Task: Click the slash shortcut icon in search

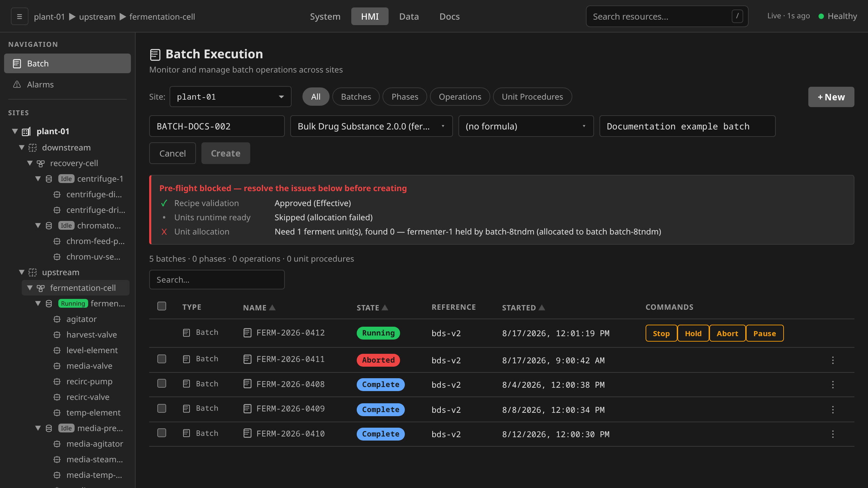Action: 737,16
